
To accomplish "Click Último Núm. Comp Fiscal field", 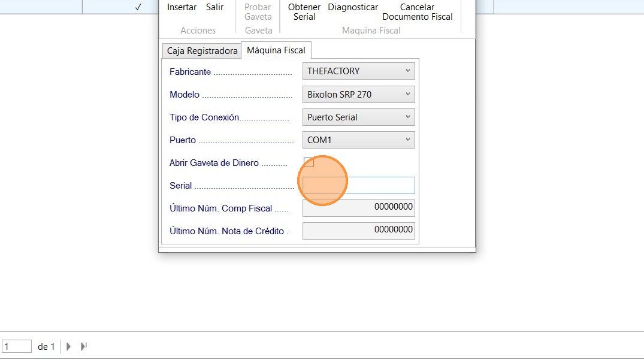I will coord(359,208).
